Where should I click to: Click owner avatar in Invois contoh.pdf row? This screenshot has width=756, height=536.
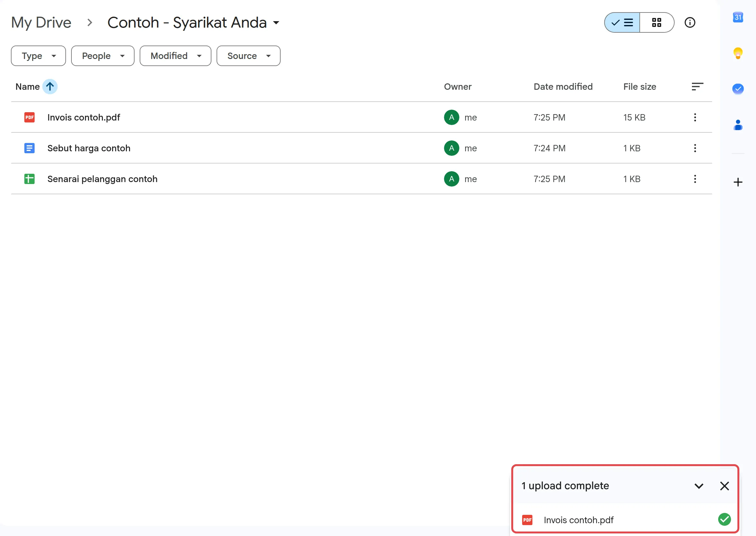[x=451, y=117]
